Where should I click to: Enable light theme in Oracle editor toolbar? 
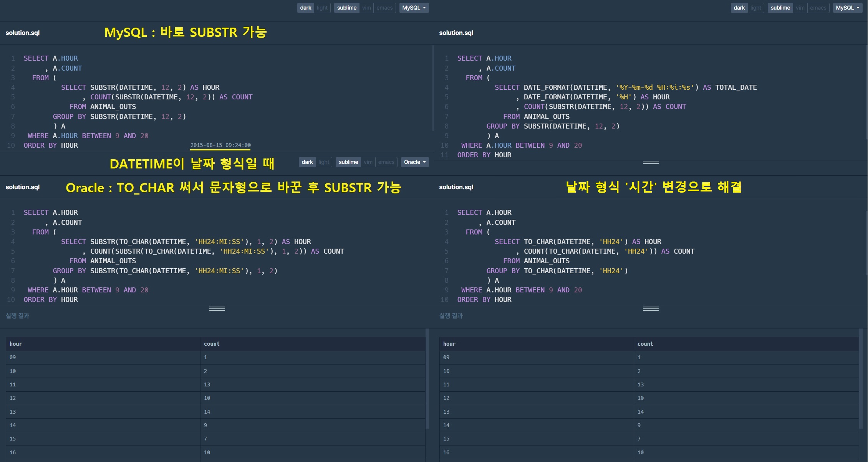(x=324, y=162)
